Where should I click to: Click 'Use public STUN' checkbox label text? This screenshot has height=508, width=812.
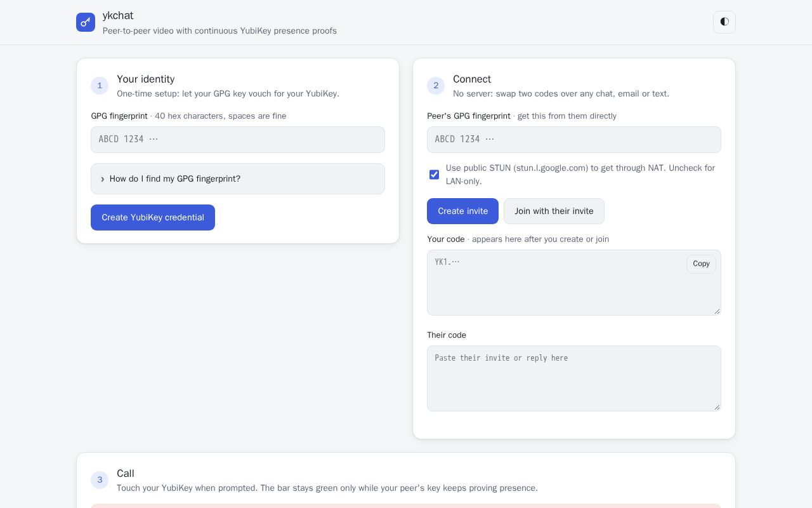[580, 175]
